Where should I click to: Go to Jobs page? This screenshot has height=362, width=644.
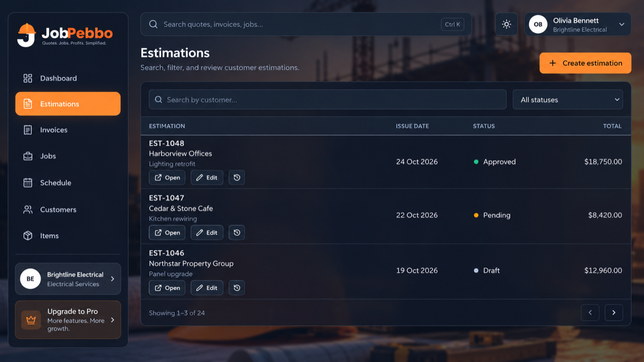coord(68,156)
